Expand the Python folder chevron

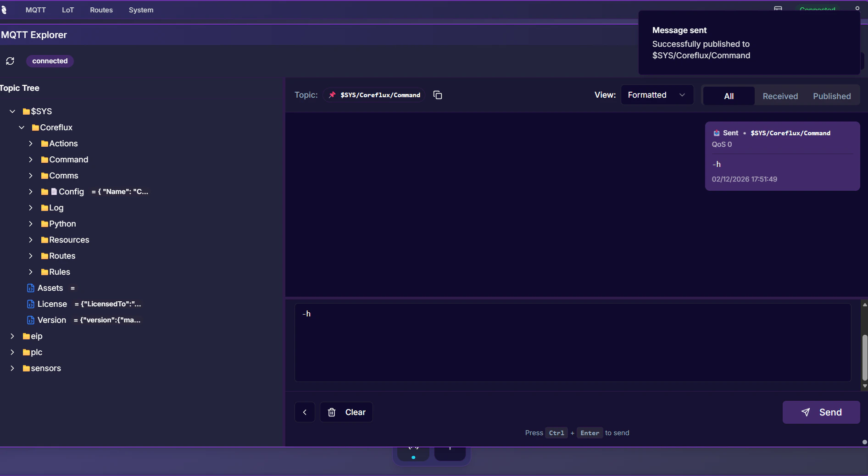pyautogui.click(x=31, y=224)
